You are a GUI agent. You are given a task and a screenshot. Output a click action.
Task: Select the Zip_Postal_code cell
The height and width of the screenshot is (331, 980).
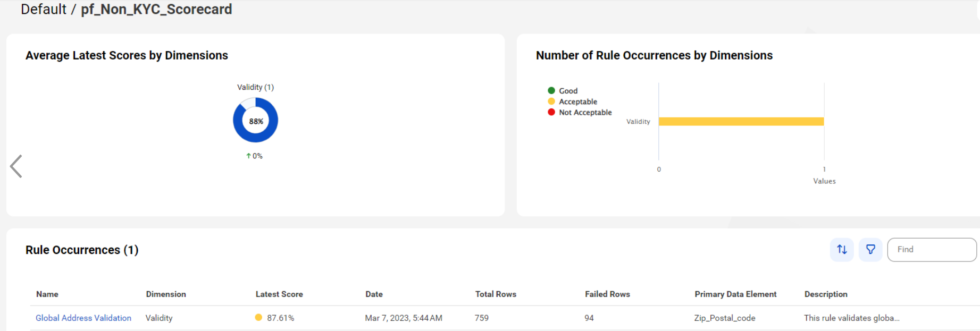point(725,318)
